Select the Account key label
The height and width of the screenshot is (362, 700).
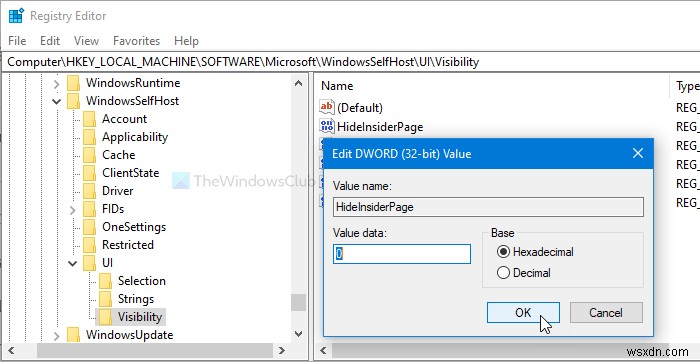(x=124, y=119)
